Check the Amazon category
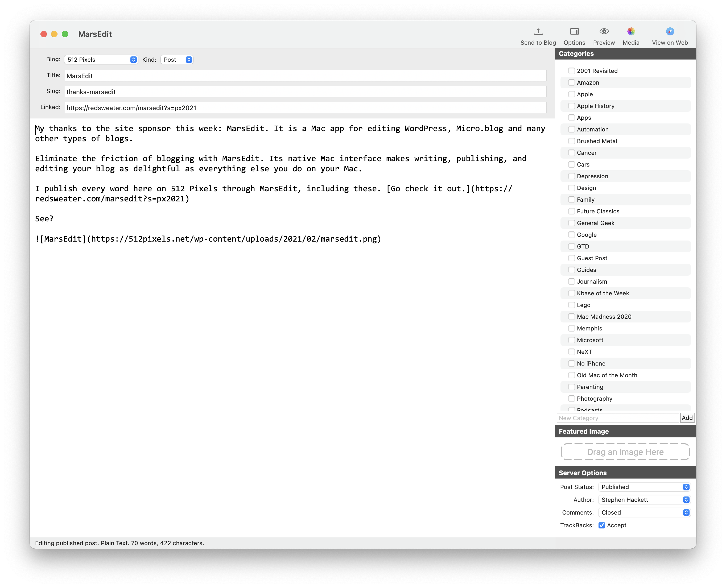726x588 pixels. coord(572,82)
